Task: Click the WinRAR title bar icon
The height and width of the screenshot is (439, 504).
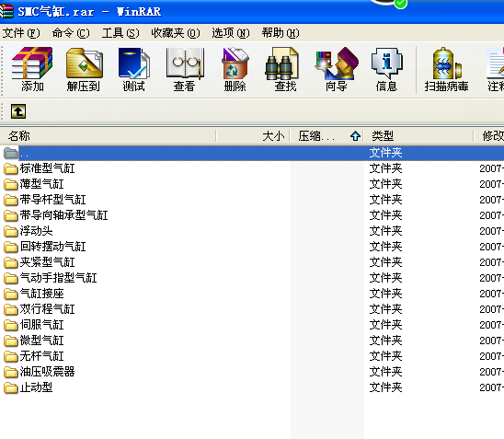Action: point(6,11)
